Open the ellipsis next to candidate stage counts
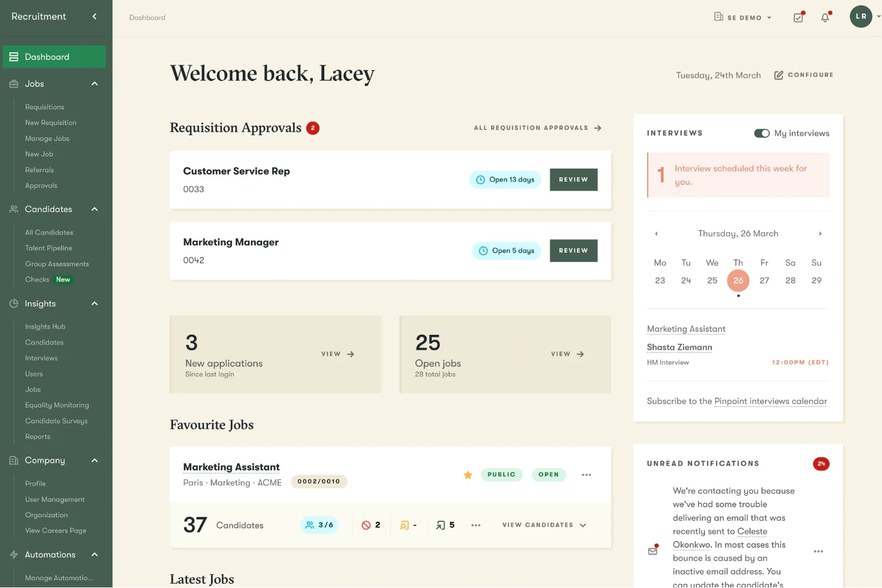Viewport: 882px width, 588px height. [x=476, y=525]
